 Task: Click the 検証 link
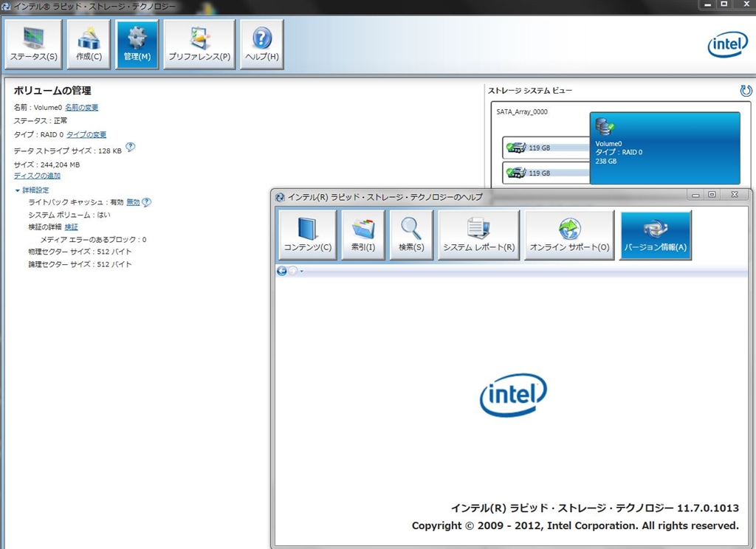(71, 227)
